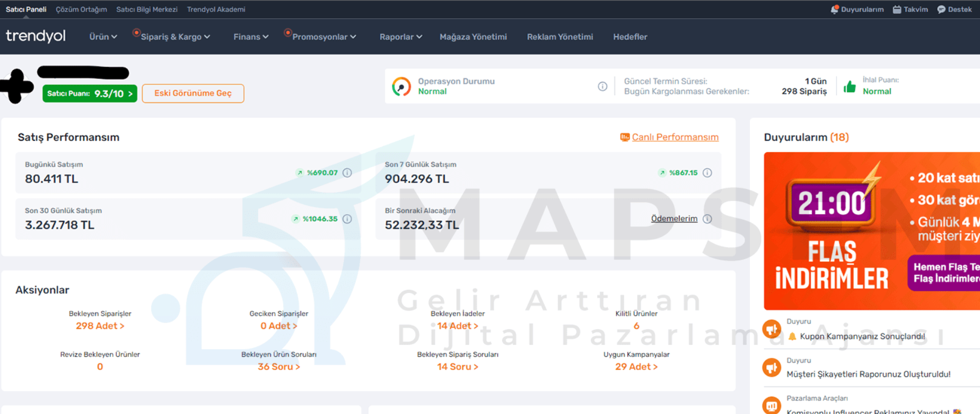Click Duyurularım (18) heading
Image resolution: width=980 pixels, height=414 pixels.
coord(806,137)
